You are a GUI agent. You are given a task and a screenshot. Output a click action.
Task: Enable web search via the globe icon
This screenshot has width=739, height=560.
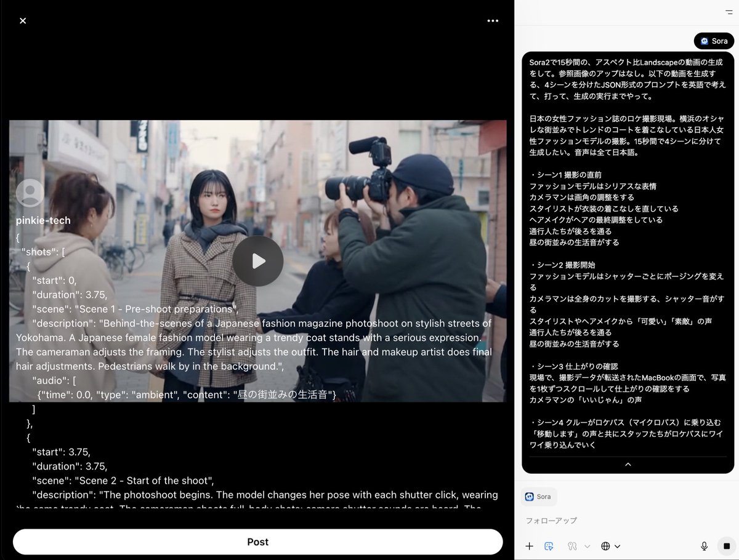coord(605,546)
